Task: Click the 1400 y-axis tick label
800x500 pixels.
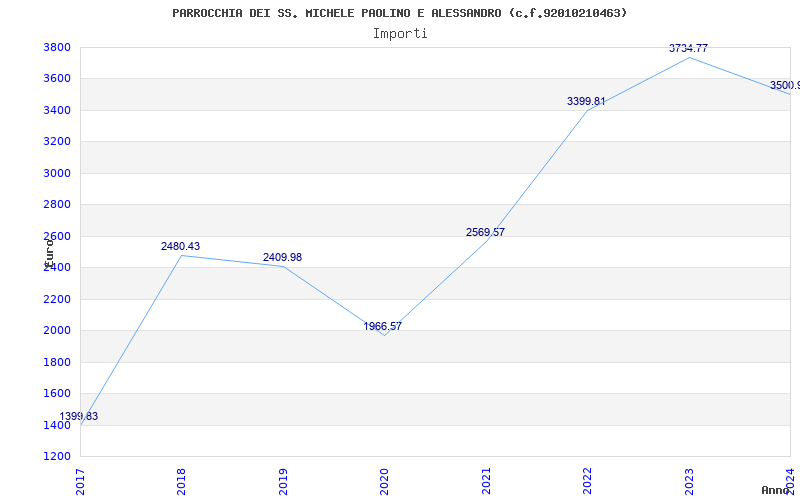Action: coord(57,425)
